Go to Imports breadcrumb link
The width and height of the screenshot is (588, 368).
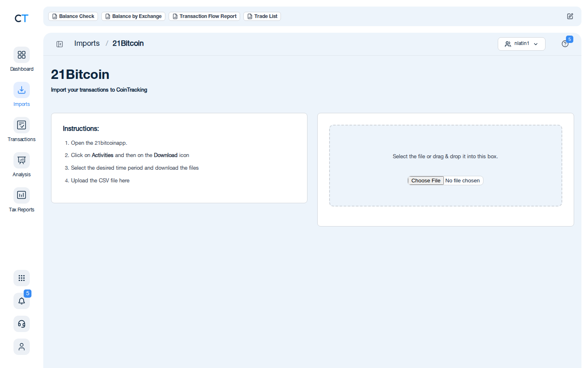tap(87, 43)
